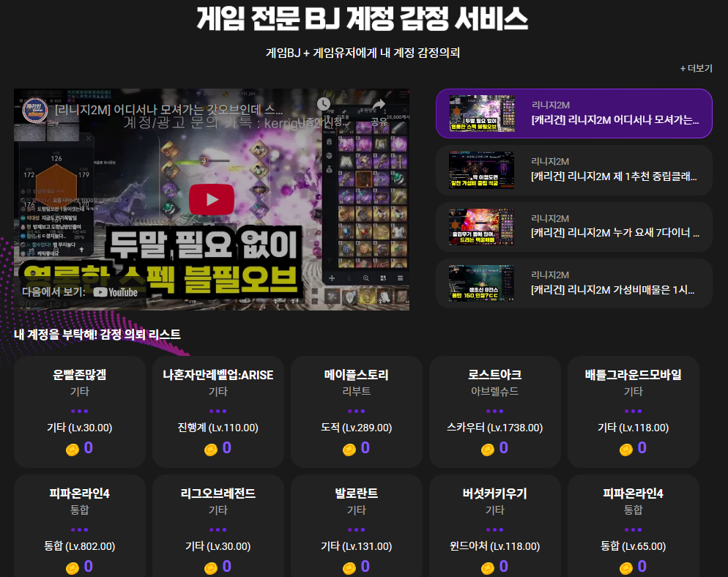728x577 pixels.
Task: Click three dots on 버섯커키우기 card
Action: coord(494,529)
